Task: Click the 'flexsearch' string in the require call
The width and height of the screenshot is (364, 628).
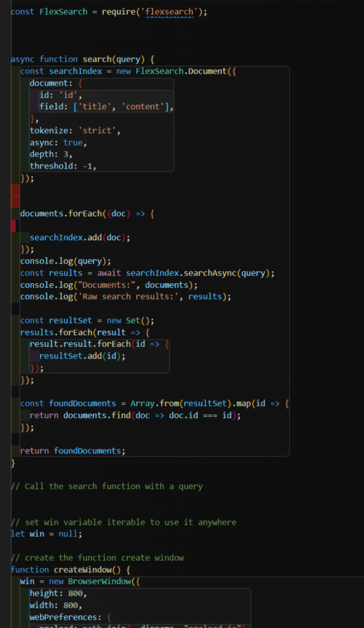Action: tap(169, 12)
